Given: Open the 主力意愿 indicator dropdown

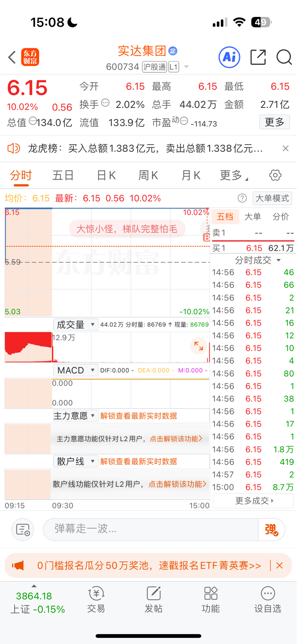Looking at the screenshot, I should [x=76, y=416].
